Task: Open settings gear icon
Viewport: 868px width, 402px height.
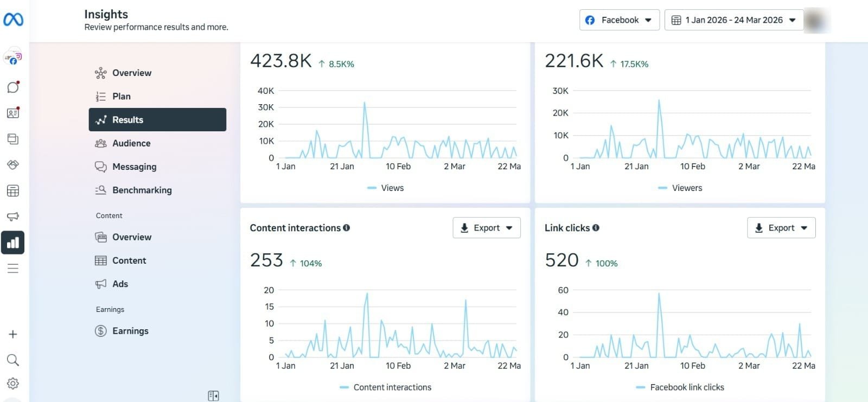Action: click(13, 384)
